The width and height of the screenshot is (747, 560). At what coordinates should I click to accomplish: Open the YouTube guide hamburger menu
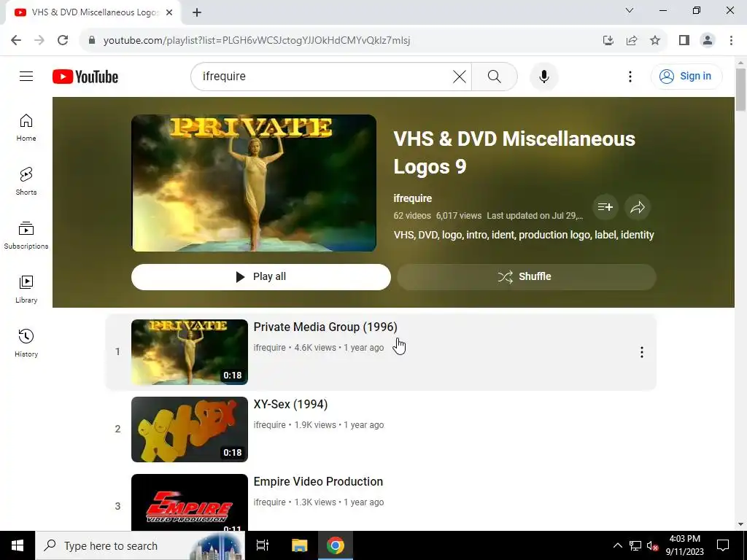click(x=26, y=76)
